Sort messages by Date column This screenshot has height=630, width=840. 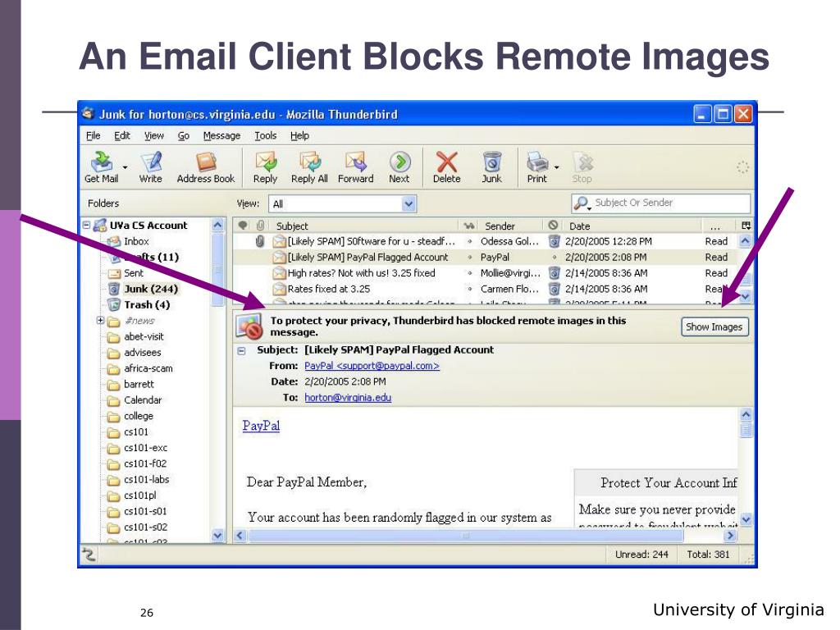pos(632,226)
